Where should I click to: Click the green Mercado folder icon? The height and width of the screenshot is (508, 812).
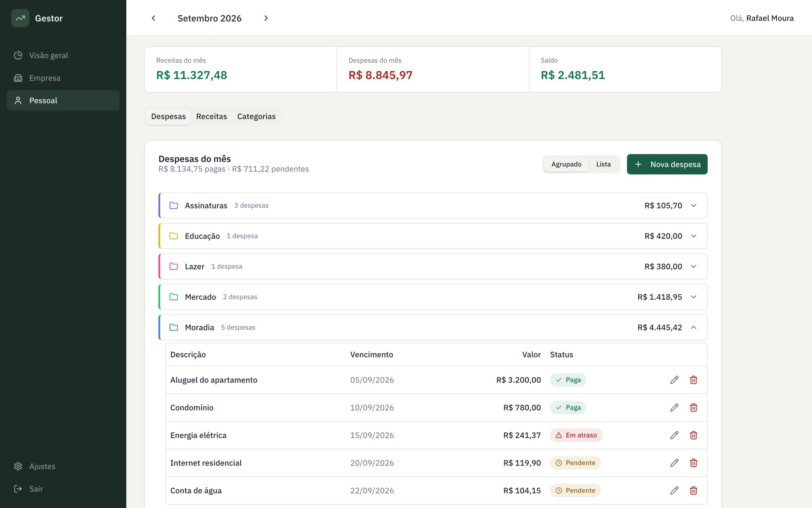pyautogui.click(x=174, y=297)
